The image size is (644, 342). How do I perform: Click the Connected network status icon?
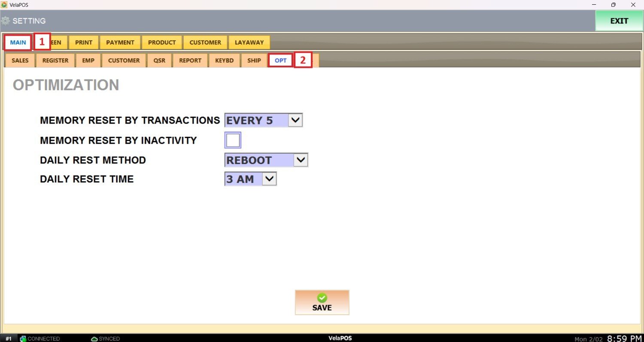23,339
